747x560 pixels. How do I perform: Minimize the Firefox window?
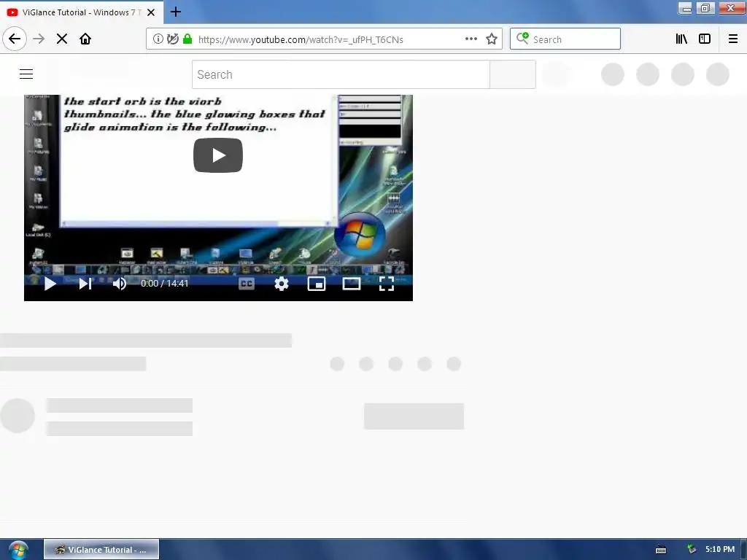(x=685, y=8)
